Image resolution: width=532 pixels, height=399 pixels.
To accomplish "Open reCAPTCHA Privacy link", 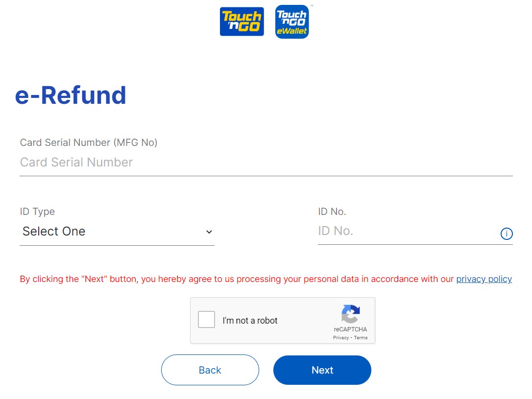I will tap(340, 337).
